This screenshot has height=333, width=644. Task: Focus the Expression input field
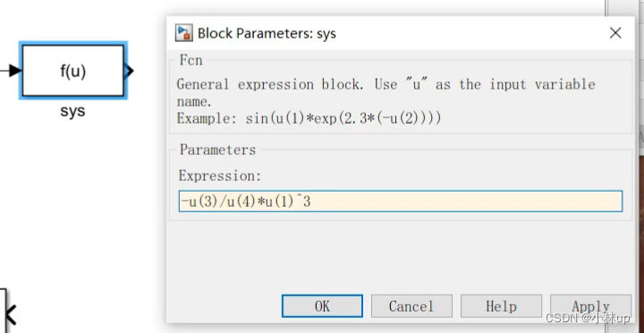tap(401, 201)
